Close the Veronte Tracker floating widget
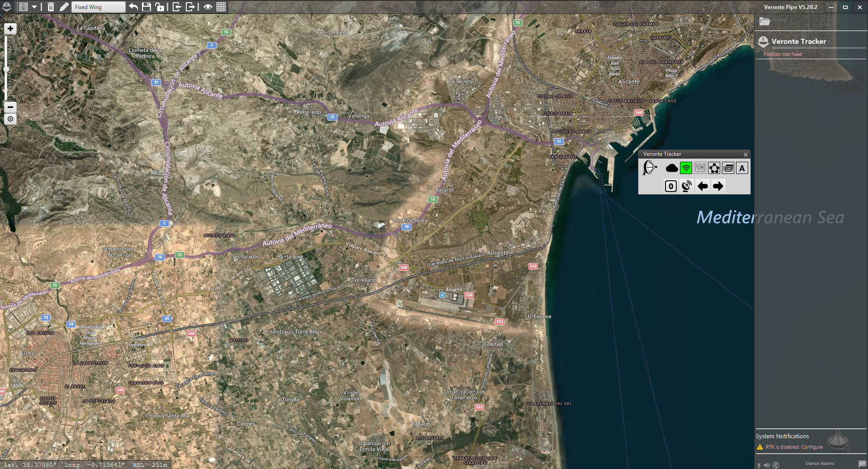868x469 pixels. (x=745, y=155)
